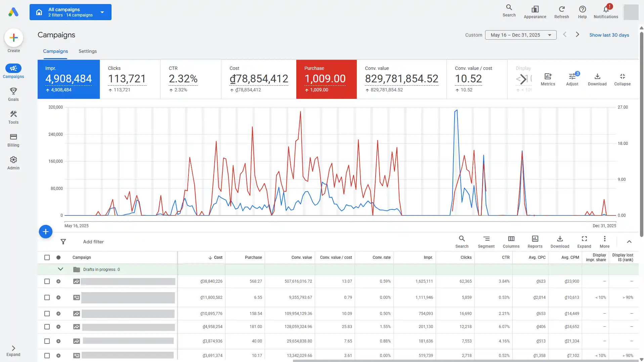Click the filter funnel icon
This screenshot has width=644, height=362.
tap(63, 242)
